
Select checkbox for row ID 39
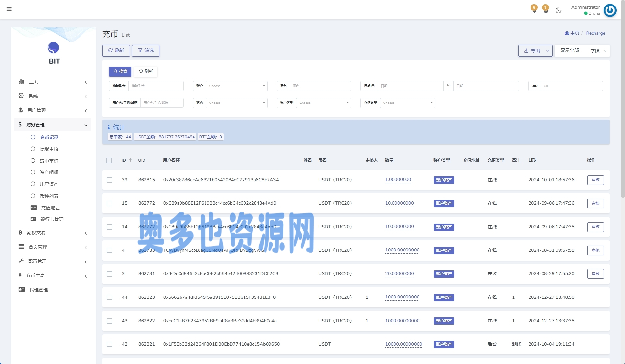pyautogui.click(x=110, y=180)
